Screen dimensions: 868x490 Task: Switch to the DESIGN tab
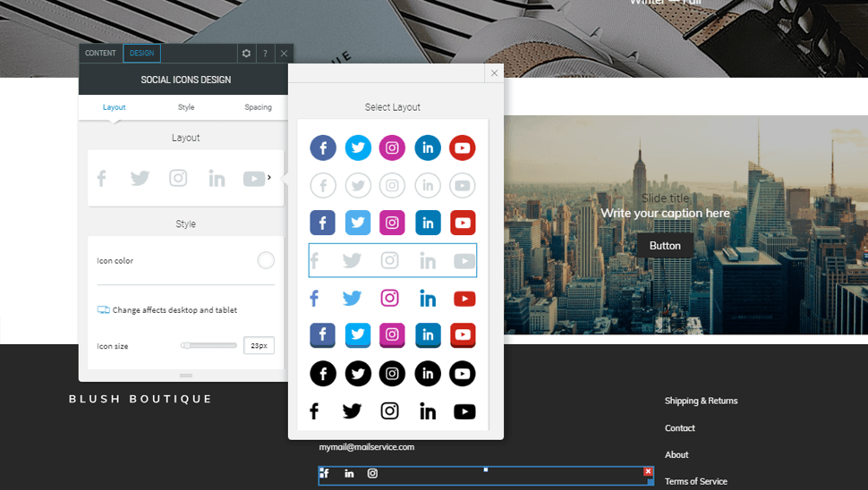141,53
